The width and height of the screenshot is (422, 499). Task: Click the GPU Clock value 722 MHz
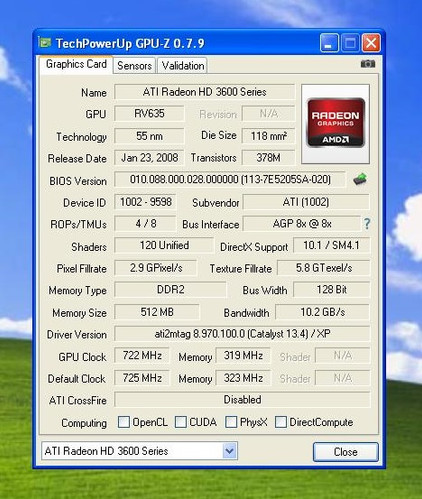click(142, 356)
